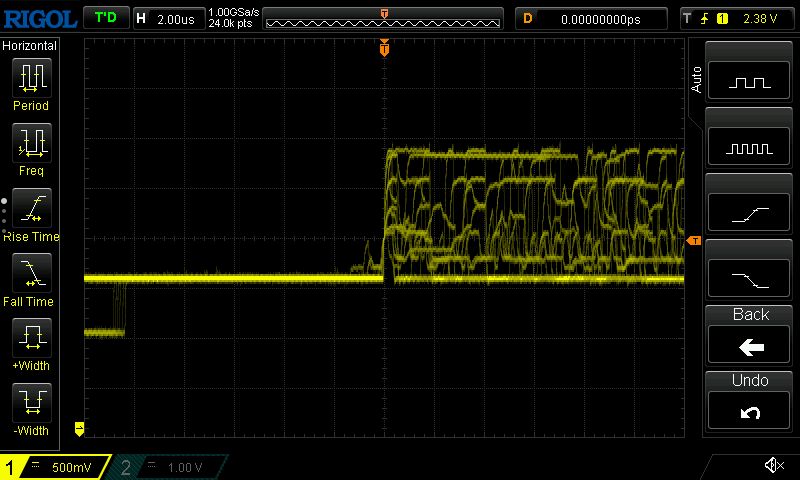Screen dimensions: 800x480
Task: Choose the Rise Time measurement
Action: tap(31, 213)
